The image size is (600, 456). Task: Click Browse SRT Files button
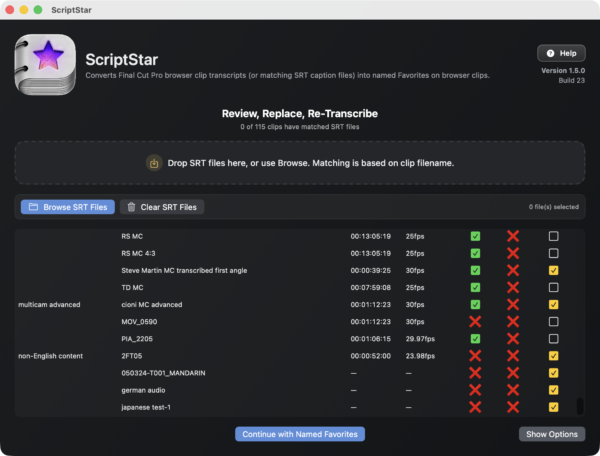tap(68, 207)
